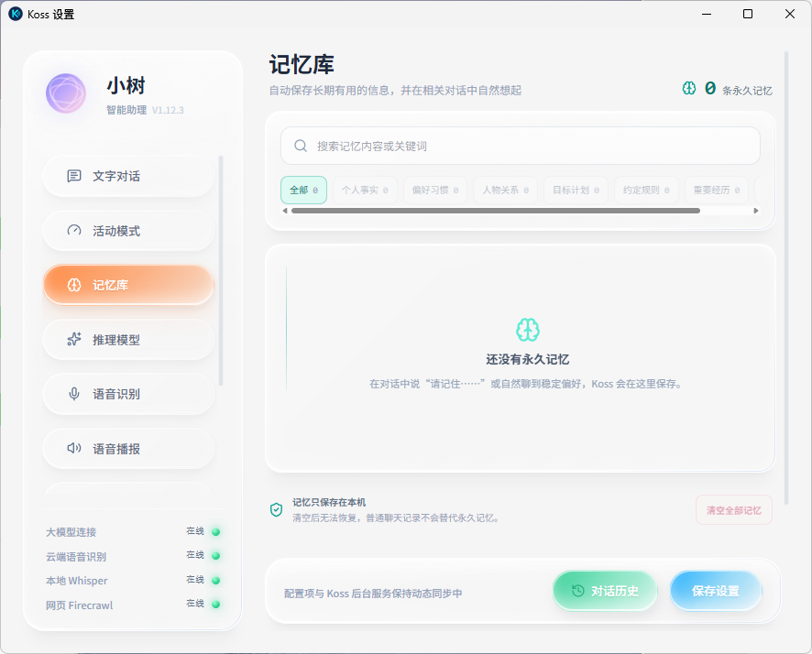Click 保存设置 to save settings

(716, 591)
